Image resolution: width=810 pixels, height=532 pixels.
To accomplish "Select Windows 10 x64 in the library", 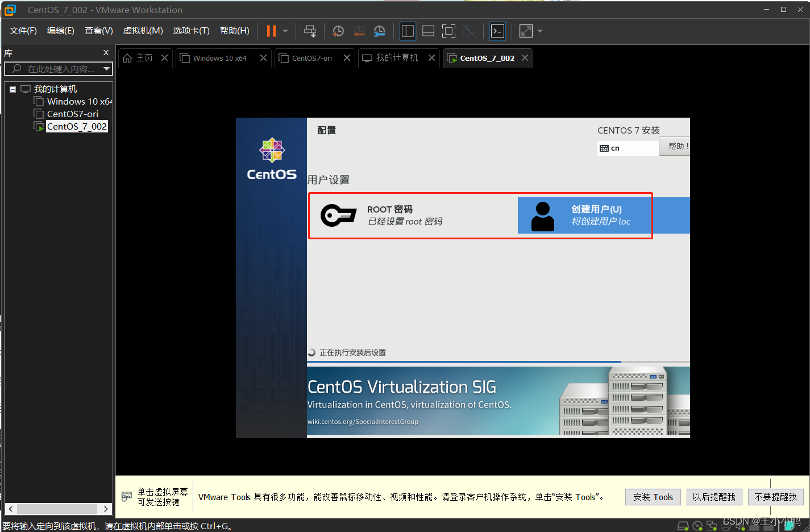I will click(79, 102).
